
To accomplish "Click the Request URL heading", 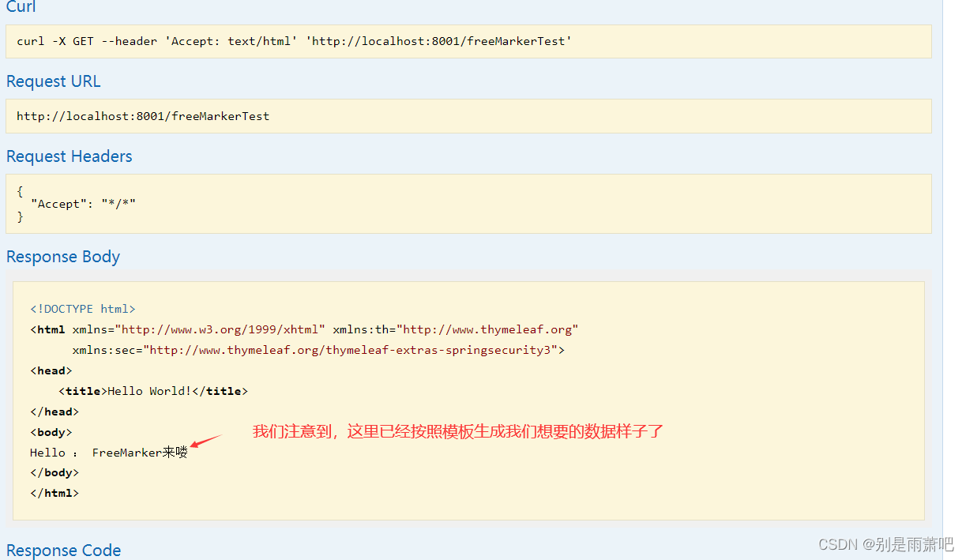I will pos(52,81).
